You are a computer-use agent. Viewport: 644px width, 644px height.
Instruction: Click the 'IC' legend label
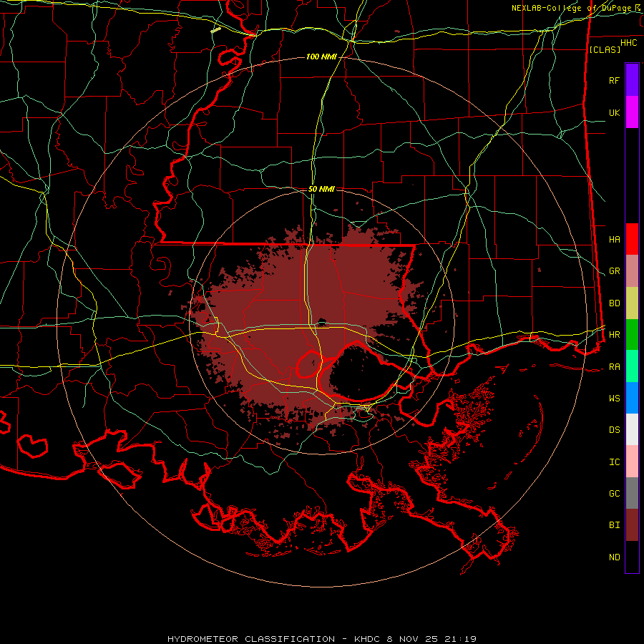tap(614, 462)
